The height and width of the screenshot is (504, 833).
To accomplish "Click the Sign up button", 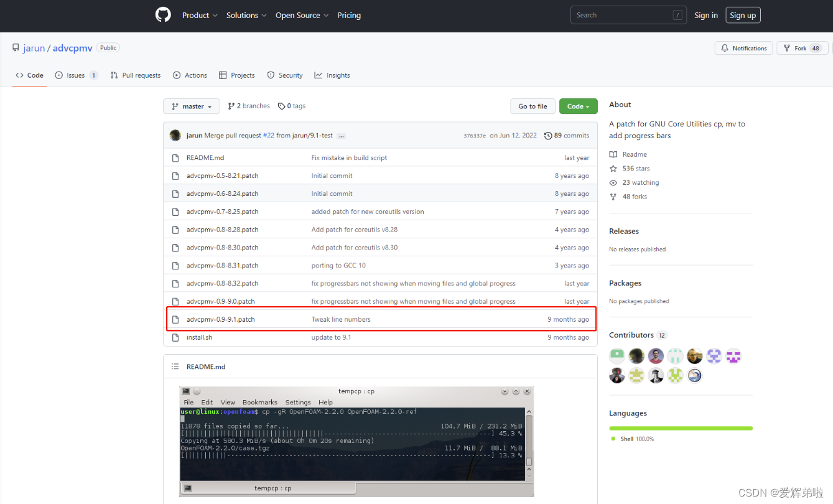I will click(743, 15).
